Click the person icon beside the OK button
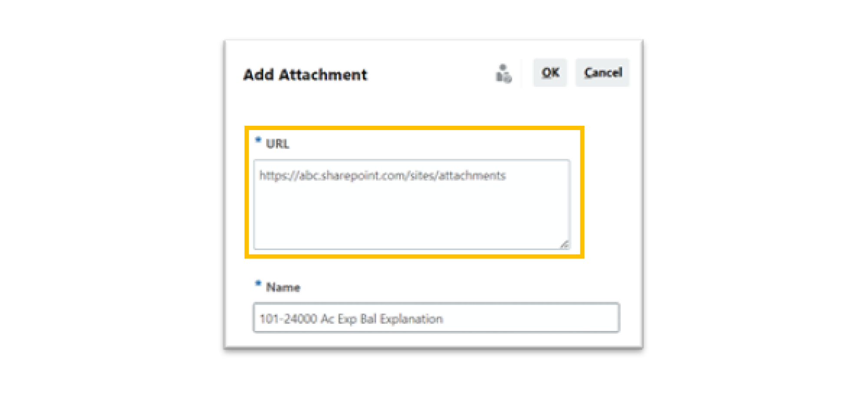 tap(503, 73)
